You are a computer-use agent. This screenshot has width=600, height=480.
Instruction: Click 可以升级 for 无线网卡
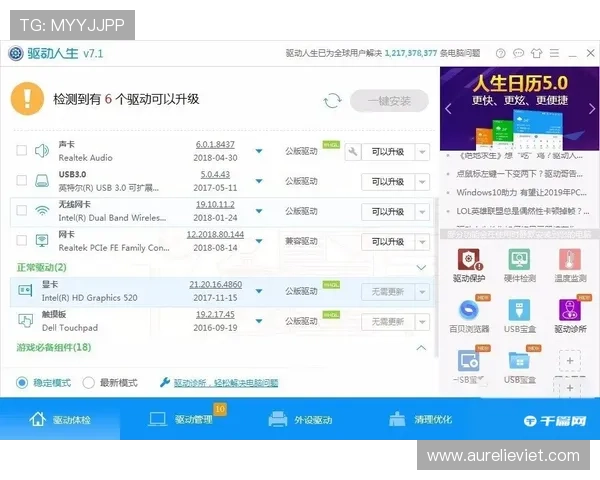388,212
